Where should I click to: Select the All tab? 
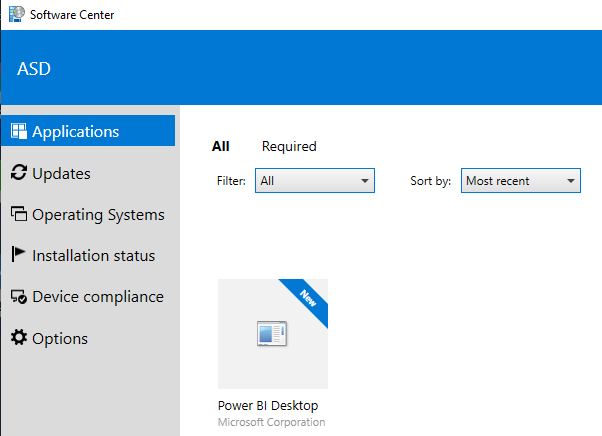click(221, 146)
